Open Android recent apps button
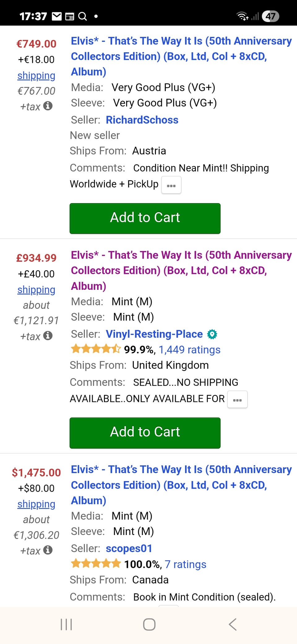297x644 pixels. (x=66, y=624)
